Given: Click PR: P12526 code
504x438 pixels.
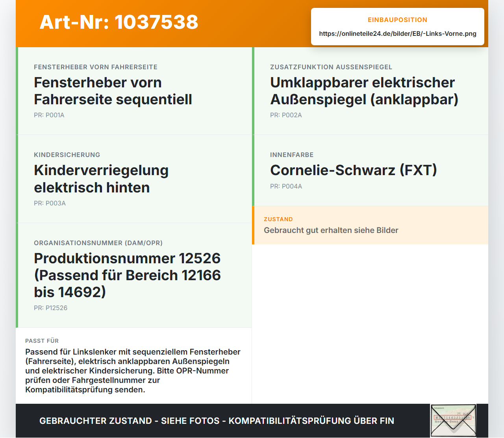Looking at the screenshot, I should click(x=50, y=308).
